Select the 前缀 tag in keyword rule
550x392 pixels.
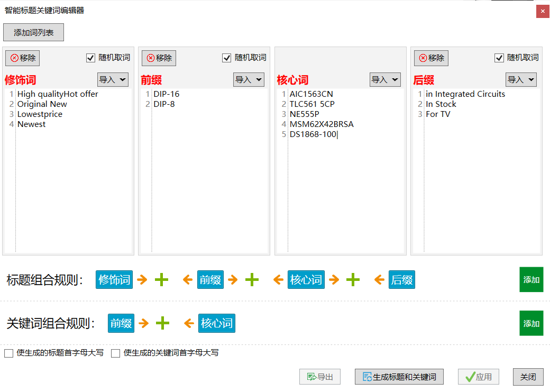pos(121,323)
